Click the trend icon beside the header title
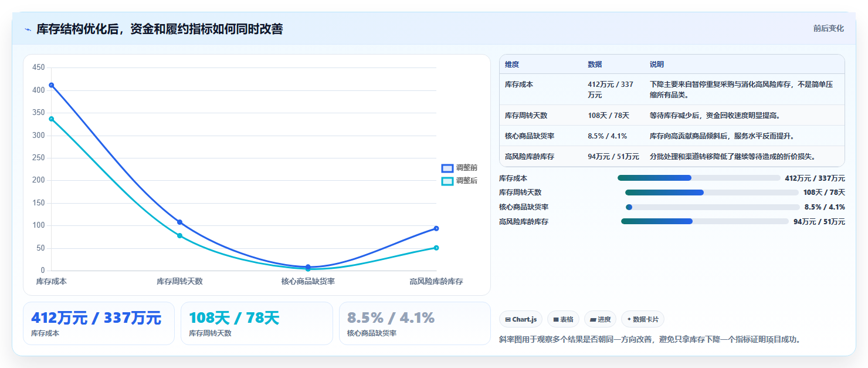The height and width of the screenshot is (368, 868). pos(28,29)
